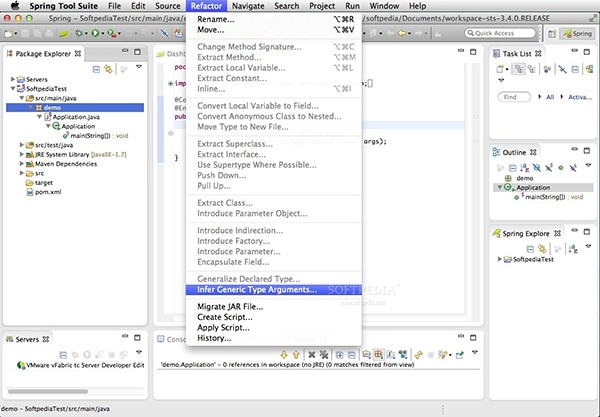The width and height of the screenshot is (600, 417).
Task: Toggle Link with Editor in Package Explorer
Action: [x=108, y=69]
